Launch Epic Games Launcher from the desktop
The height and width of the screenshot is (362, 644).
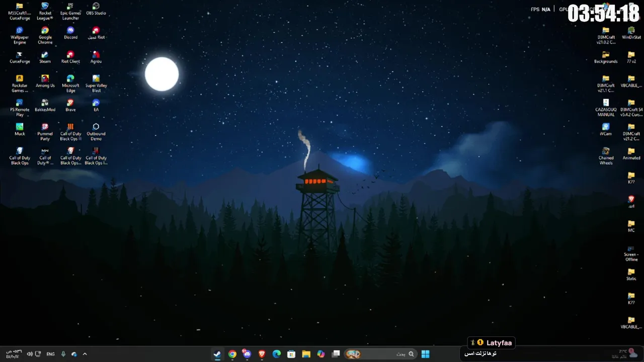point(70,12)
